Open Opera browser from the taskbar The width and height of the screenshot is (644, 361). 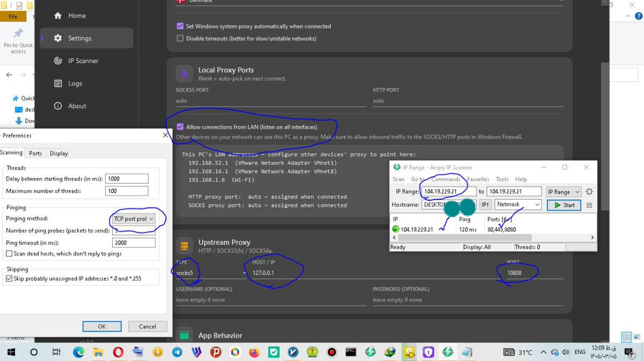pos(118,352)
